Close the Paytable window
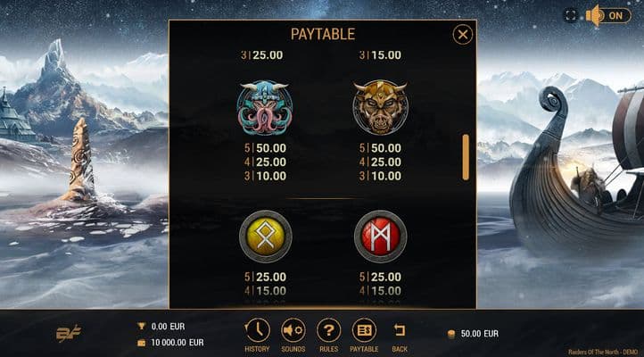The height and width of the screenshot is (357, 644). 463,35
